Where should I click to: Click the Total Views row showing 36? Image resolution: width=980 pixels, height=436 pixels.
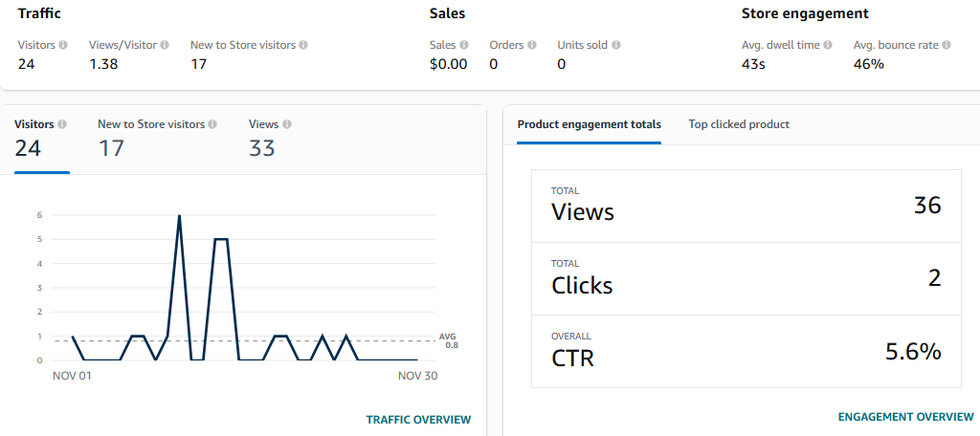click(746, 207)
